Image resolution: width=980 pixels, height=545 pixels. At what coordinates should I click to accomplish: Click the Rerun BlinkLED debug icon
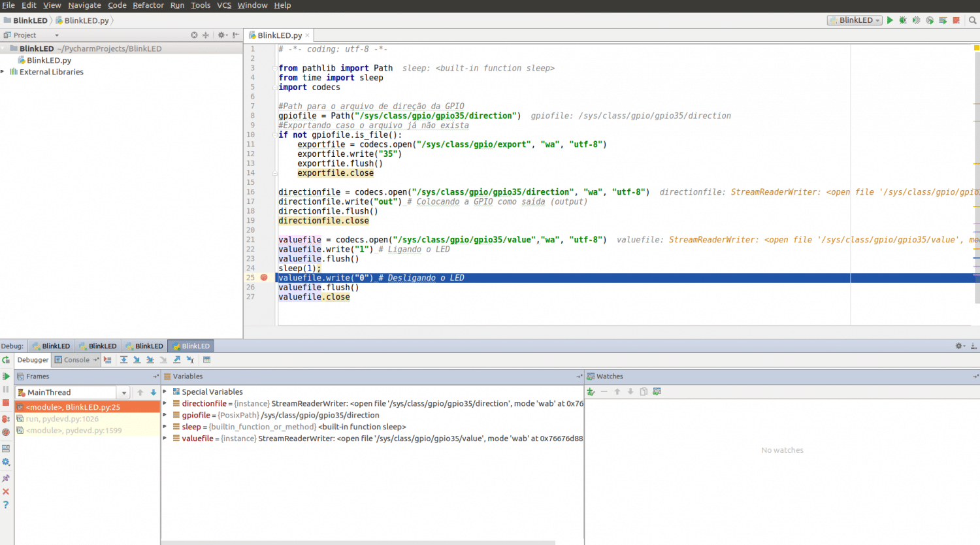pos(6,360)
